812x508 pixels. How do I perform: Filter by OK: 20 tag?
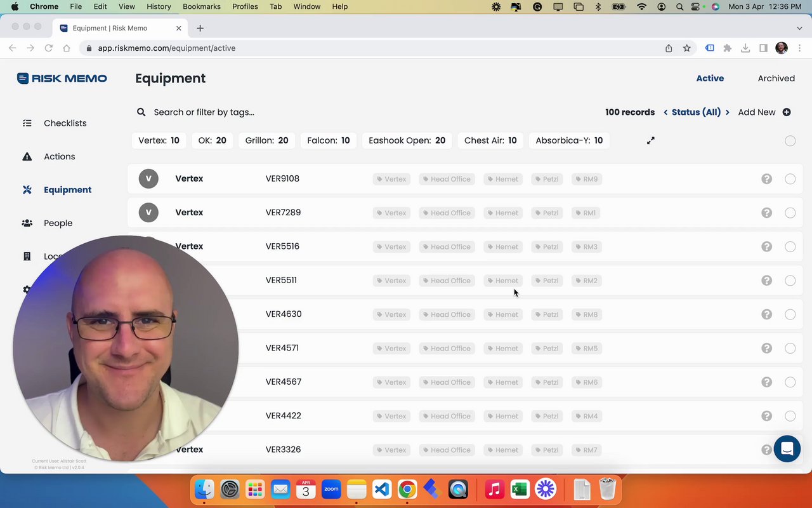pos(212,140)
